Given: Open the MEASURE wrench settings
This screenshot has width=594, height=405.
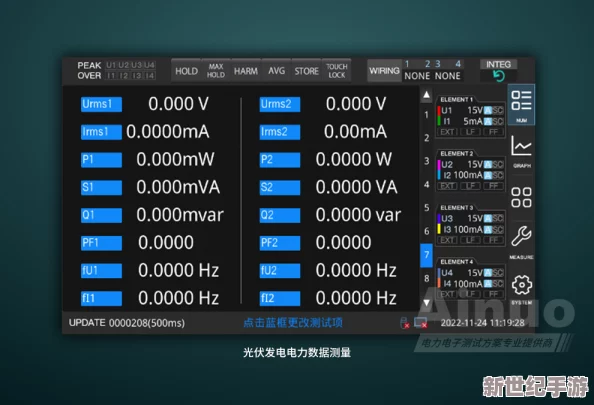Looking at the screenshot, I should (x=522, y=241).
